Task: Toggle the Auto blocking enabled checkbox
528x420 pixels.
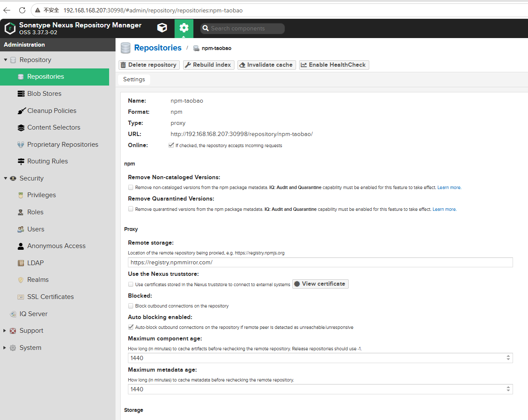Action: [131, 327]
